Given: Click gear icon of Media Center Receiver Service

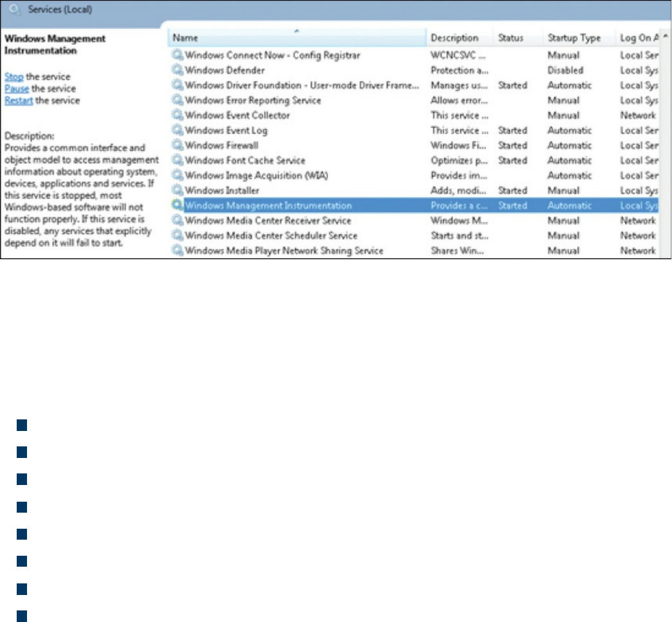Looking at the screenshot, I should 177,220.
